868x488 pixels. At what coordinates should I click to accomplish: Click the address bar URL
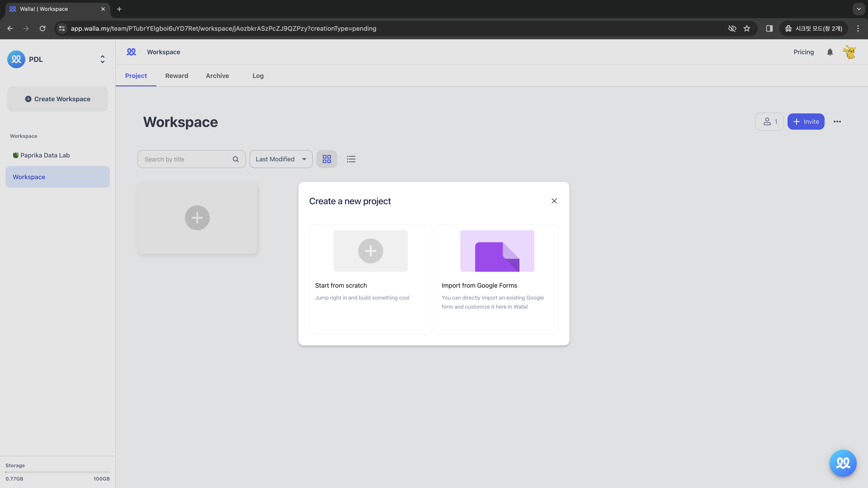click(223, 29)
